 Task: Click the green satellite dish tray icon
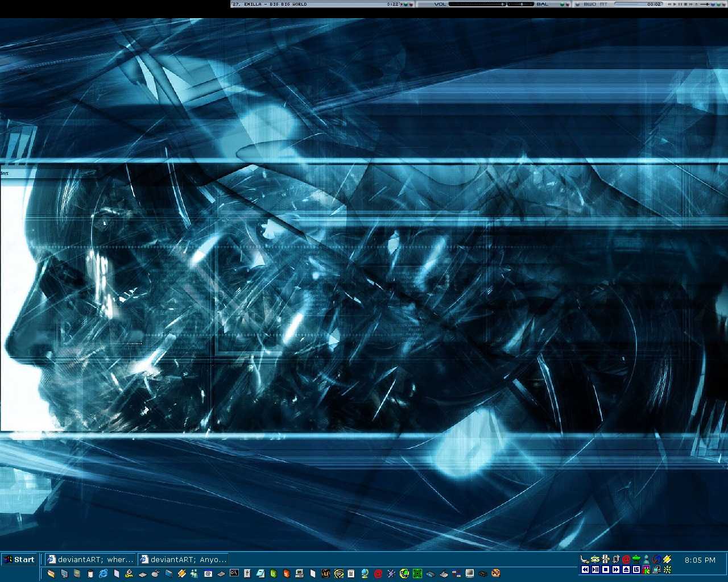click(636, 559)
